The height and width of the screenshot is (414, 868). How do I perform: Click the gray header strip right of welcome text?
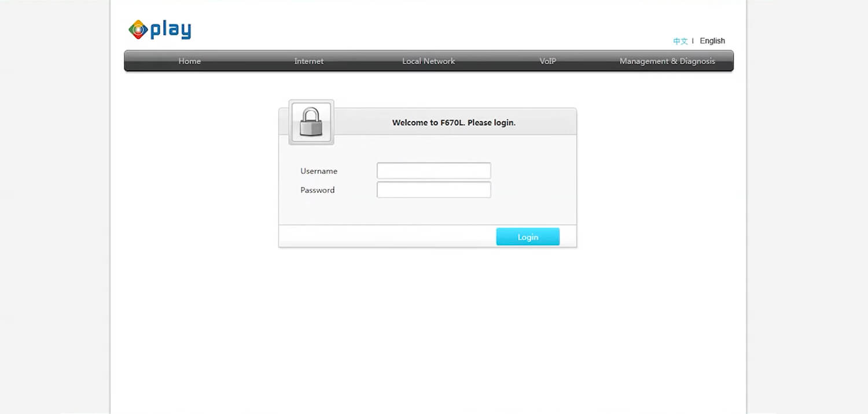546,122
